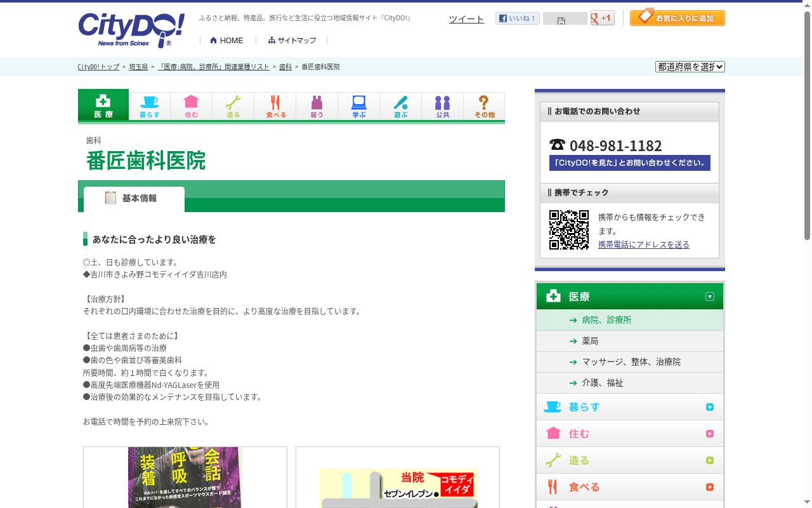Open the 関連業種リスト breadcrumb link
Image resolution: width=812 pixels, height=508 pixels.
click(214, 67)
